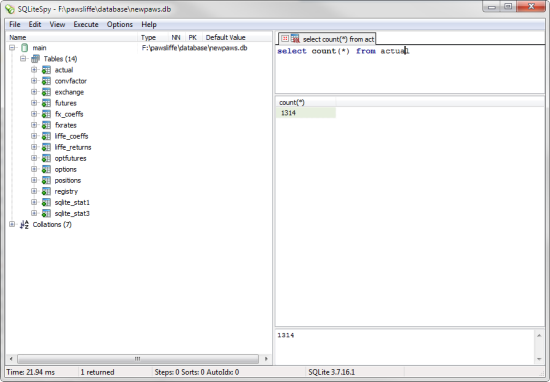The image size is (550, 382).
Task: Click the fxrates table icon
Action: (x=46, y=125)
